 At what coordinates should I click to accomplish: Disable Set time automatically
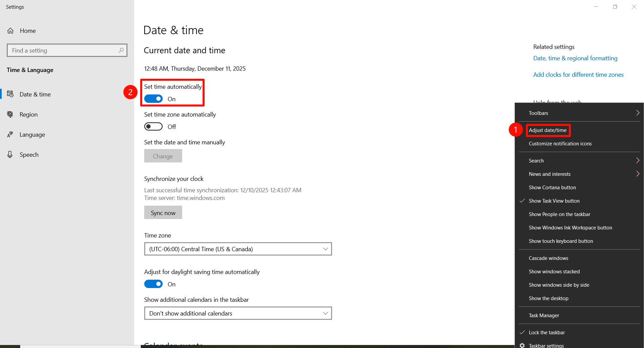tap(153, 98)
